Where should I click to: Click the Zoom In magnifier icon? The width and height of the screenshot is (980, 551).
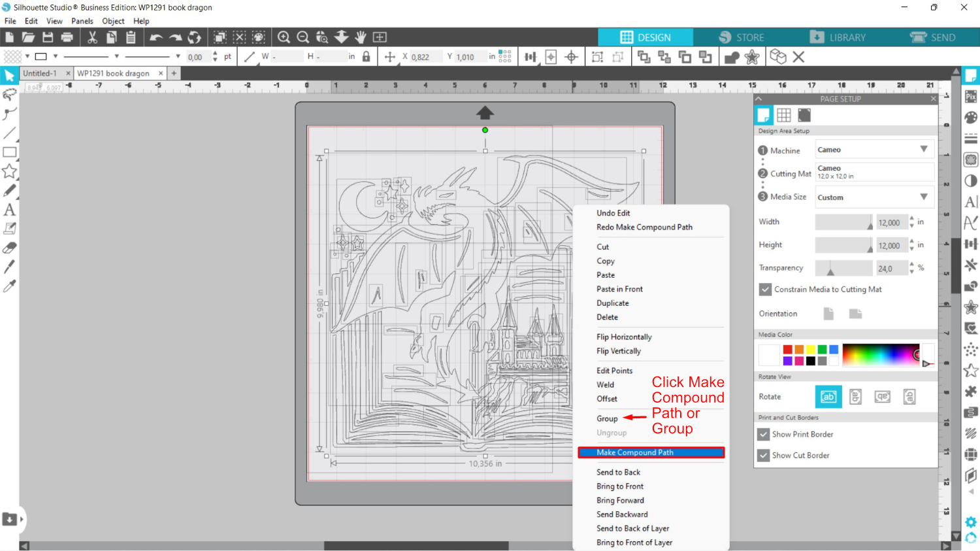point(284,37)
